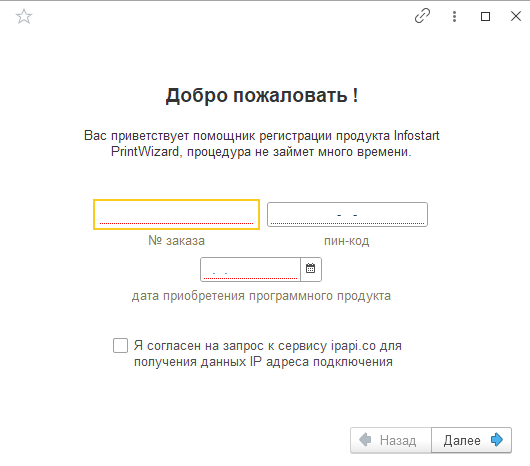
Task: Maximize the registration wizard window
Action: 485,16
